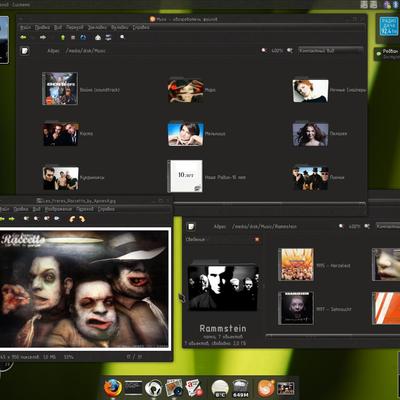Zoom in icons in the Rammstein folder window
Image resolution: width=400 pixels, height=400 pixels.
[x=367, y=226]
